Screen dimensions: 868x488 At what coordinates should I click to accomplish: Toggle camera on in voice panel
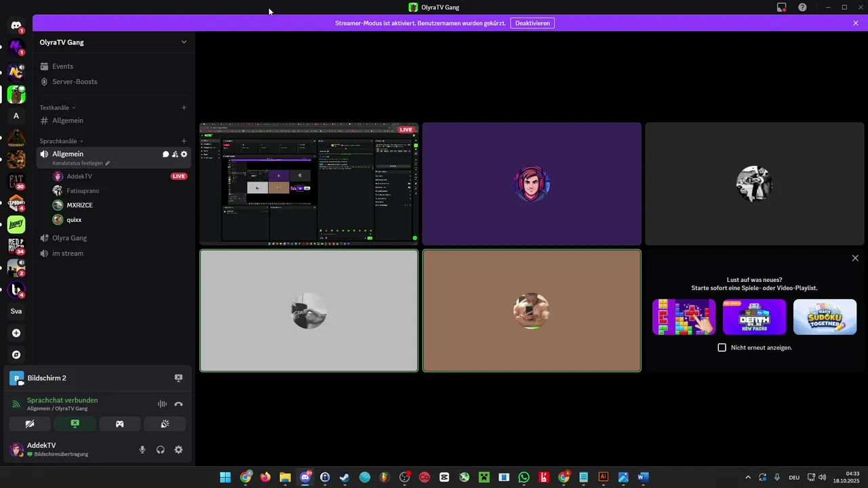point(30,424)
